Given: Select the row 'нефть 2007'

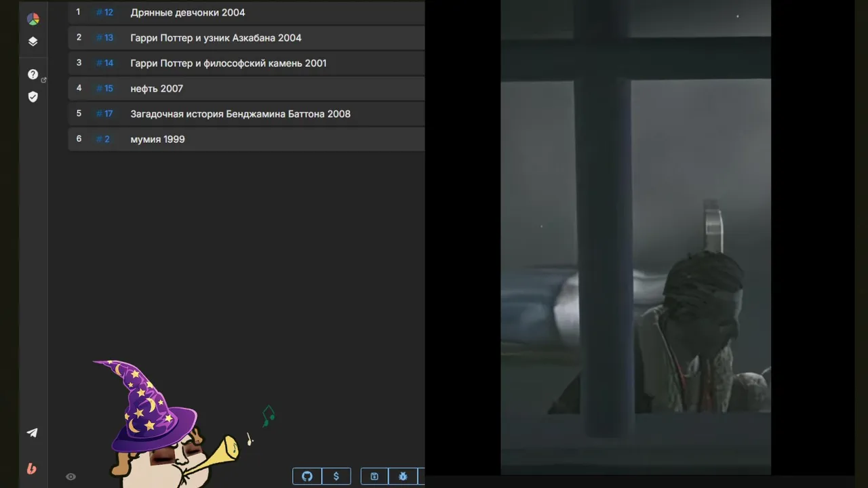Looking at the screenshot, I should pos(246,89).
